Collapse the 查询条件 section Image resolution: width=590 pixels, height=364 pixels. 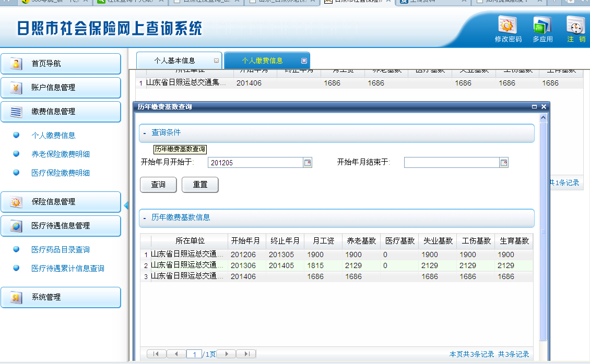(x=145, y=133)
